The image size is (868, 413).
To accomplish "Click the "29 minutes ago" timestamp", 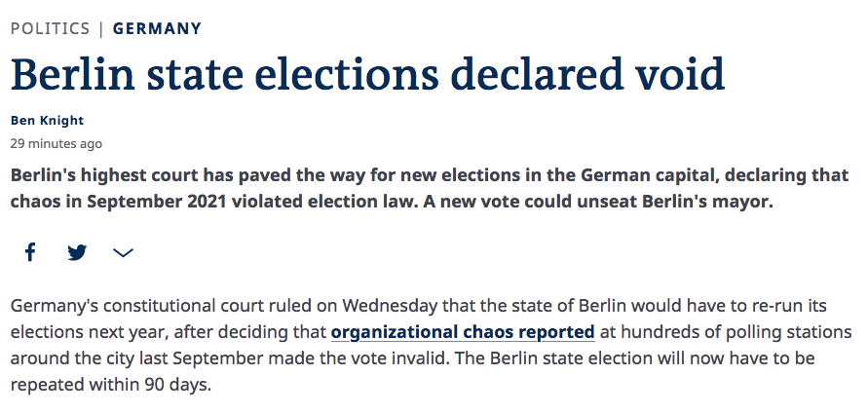I will pos(56,143).
